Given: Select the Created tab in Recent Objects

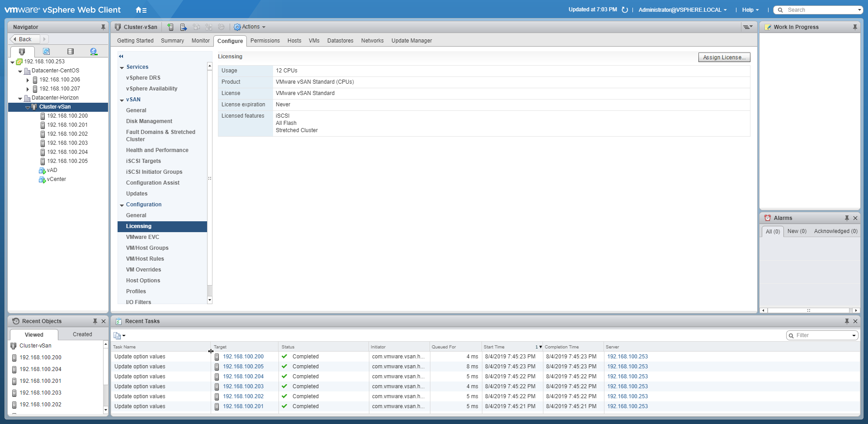Looking at the screenshot, I should [82, 334].
